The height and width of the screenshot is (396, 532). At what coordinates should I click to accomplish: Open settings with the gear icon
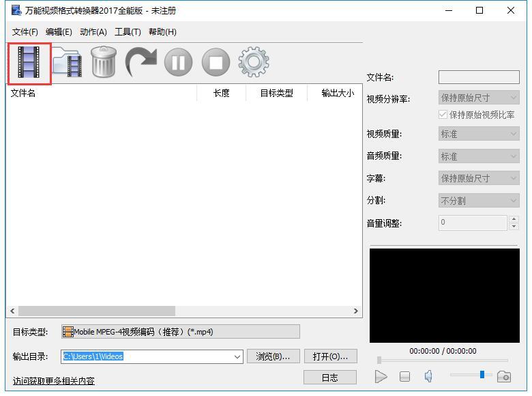tap(254, 62)
